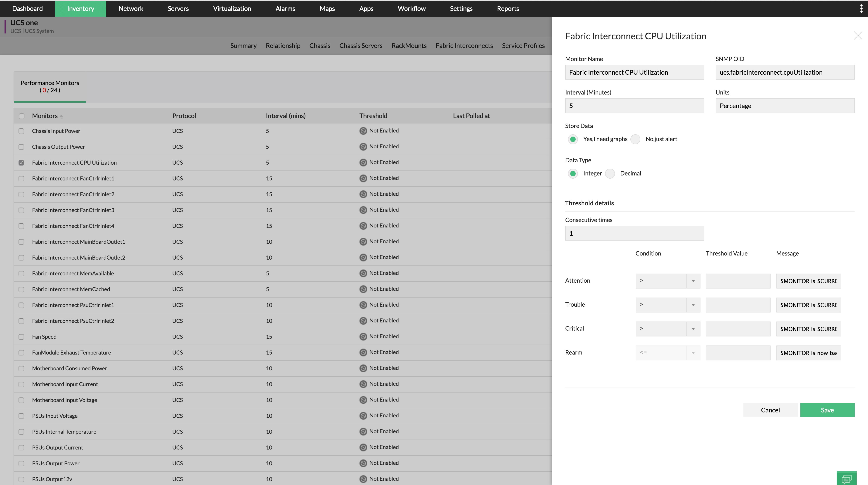This screenshot has width=868, height=485.
Task: Expand the Trouble condition dropdown
Action: click(x=667, y=305)
